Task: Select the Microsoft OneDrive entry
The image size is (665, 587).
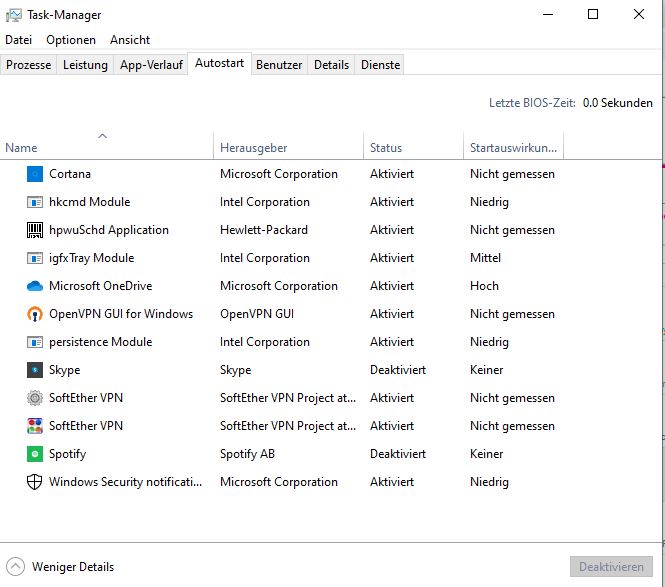Action: 101,286
